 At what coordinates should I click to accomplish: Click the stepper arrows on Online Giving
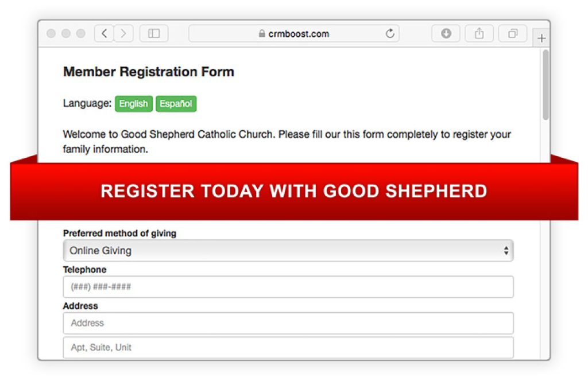(x=506, y=251)
